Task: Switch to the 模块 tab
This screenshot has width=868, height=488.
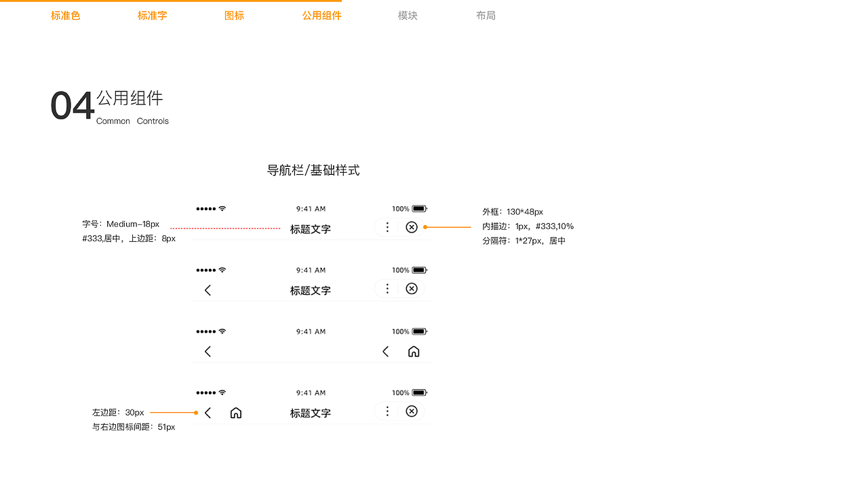Action: (x=407, y=15)
